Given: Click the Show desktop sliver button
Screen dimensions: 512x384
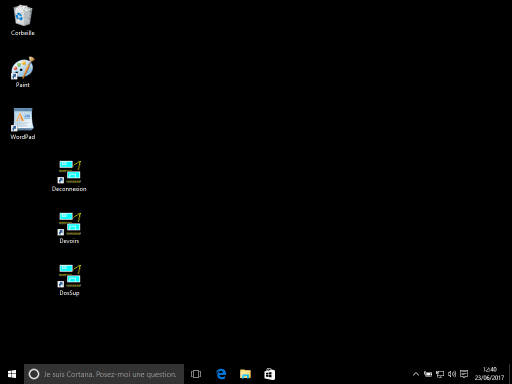Looking at the screenshot, I should [510, 374].
